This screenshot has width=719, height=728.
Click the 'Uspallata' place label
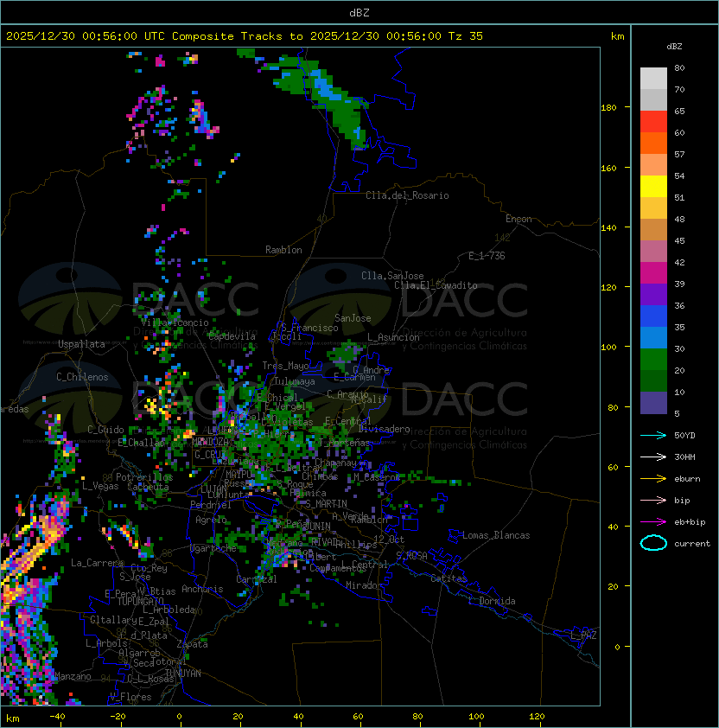[x=81, y=344]
